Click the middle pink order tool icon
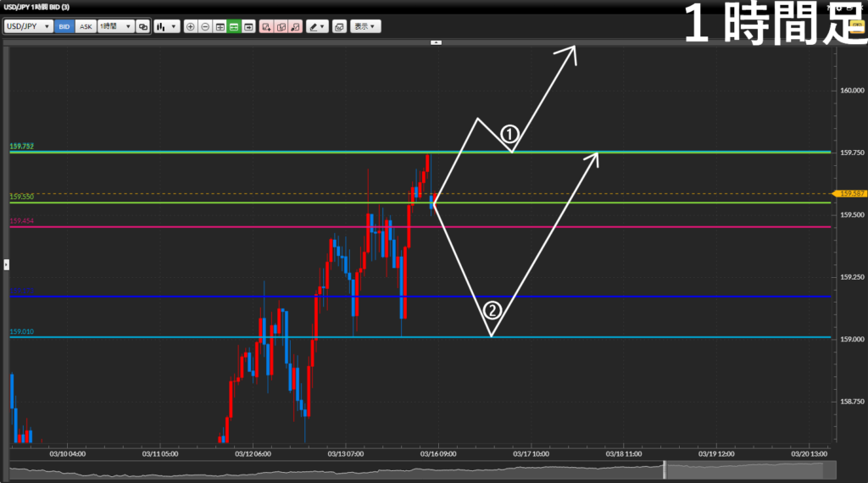The height and width of the screenshot is (483, 868). click(281, 26)
